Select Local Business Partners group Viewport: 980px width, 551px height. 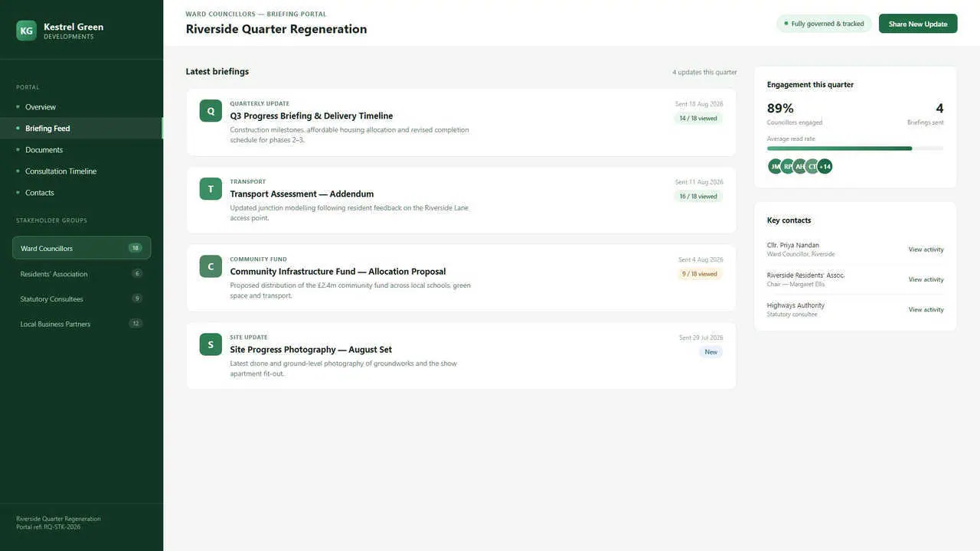81,324
